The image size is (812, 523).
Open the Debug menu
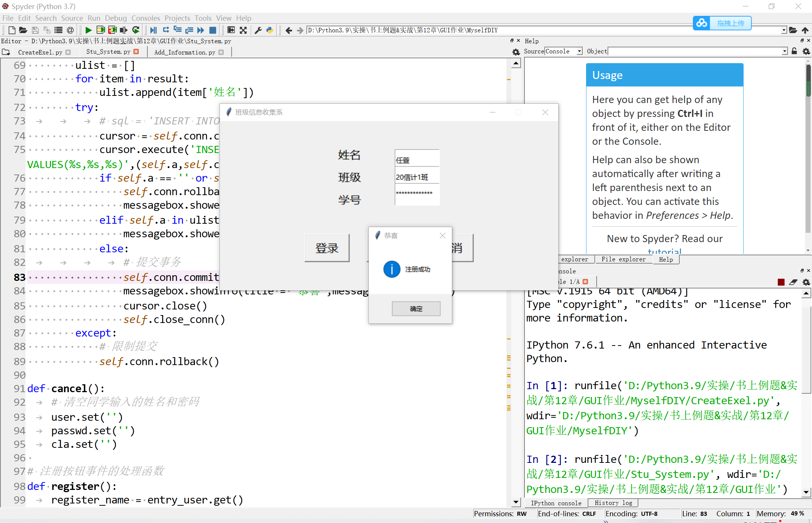point(115,18)
